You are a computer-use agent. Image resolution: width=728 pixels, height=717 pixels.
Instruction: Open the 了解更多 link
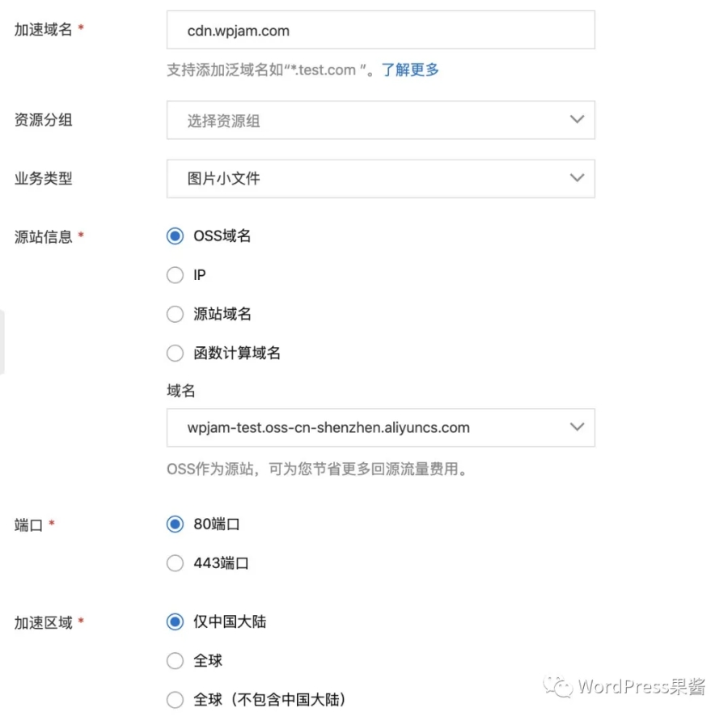[410, 70]
